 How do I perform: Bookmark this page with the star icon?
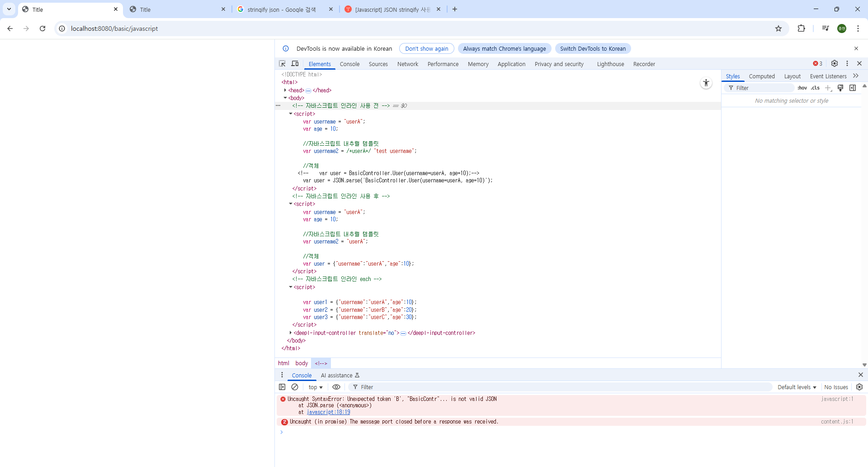coord(778,29)
